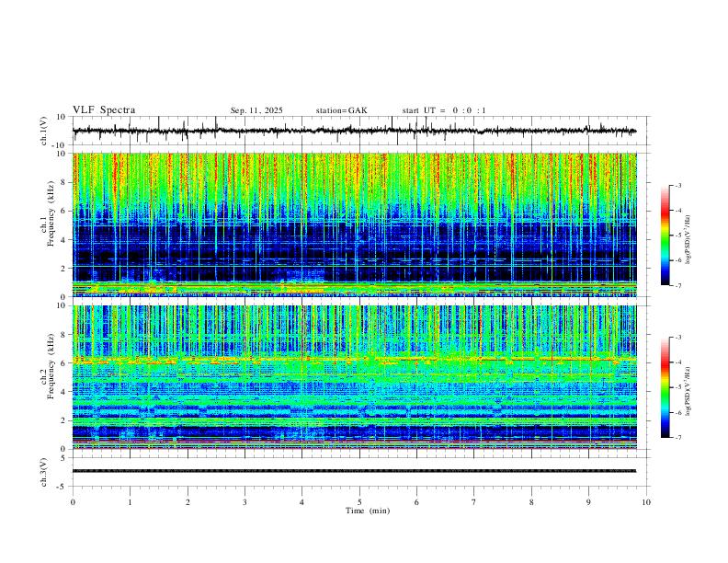Viewport: 728px width, 563px height.
Task: Click the "8" kHz tick of ch.1 spectrogram
Action: click(x=63, y=182)
